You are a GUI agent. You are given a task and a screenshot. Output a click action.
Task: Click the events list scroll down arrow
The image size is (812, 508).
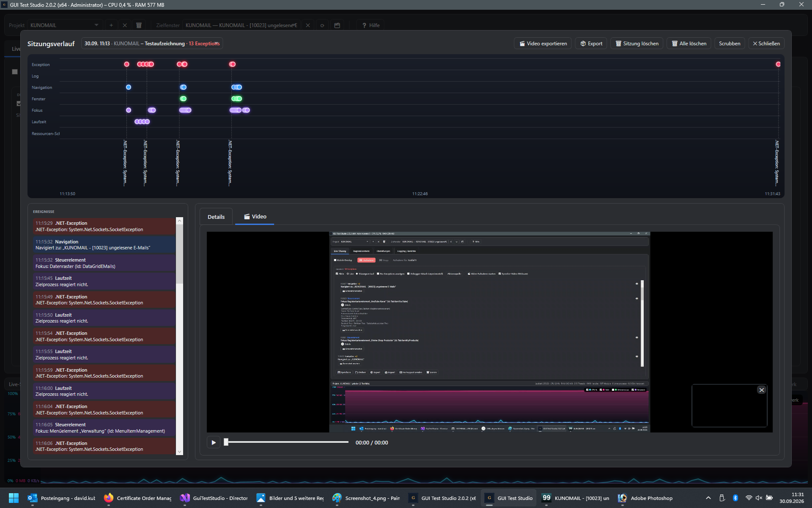click(179, 452)
